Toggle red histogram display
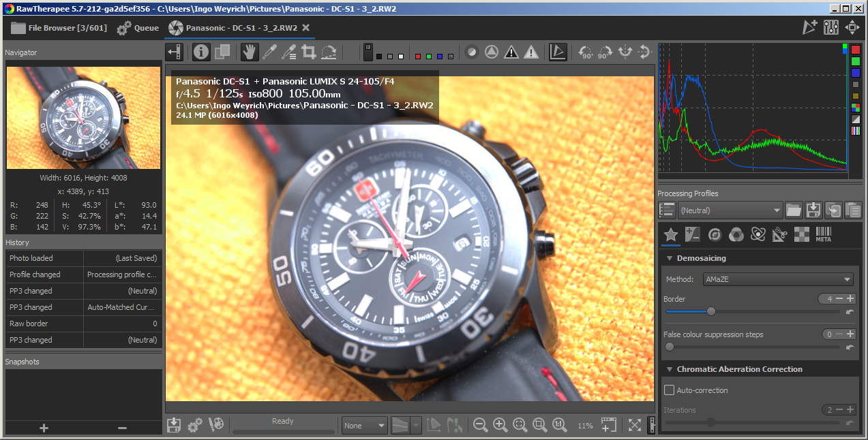This screenshot has width=868, height=440. click(x=856, y=50)
